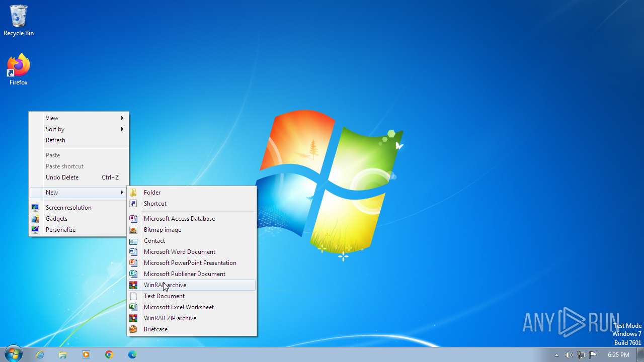
Task: Create new WinRAR archive
Action: click(x=192, y=285)
